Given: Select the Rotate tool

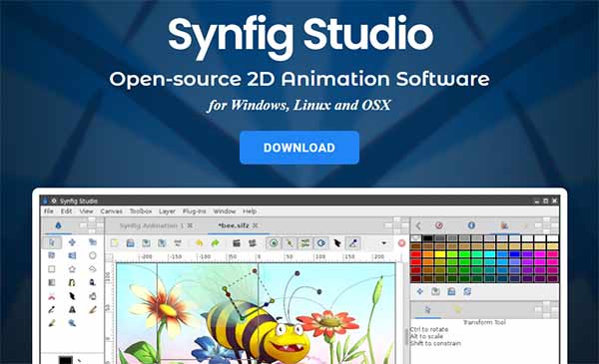Looking at the screenshot, I should 52,255.
